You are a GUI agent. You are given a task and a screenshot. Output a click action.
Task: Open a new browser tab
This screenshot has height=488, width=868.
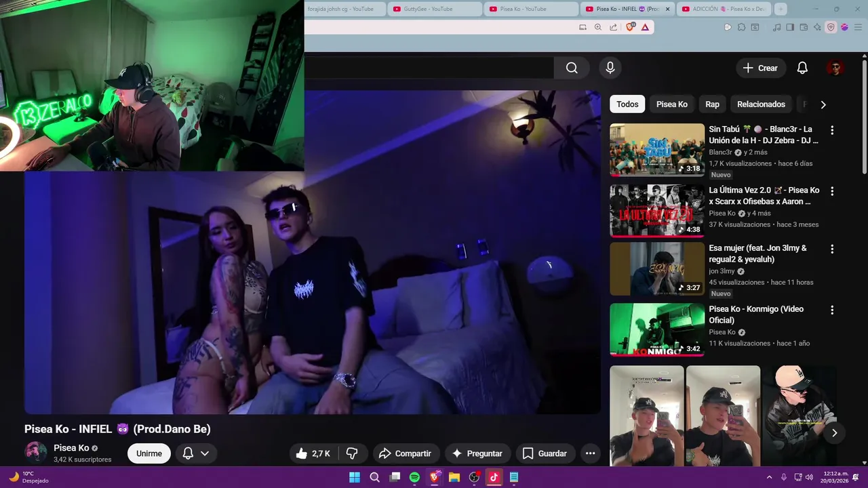781,9
